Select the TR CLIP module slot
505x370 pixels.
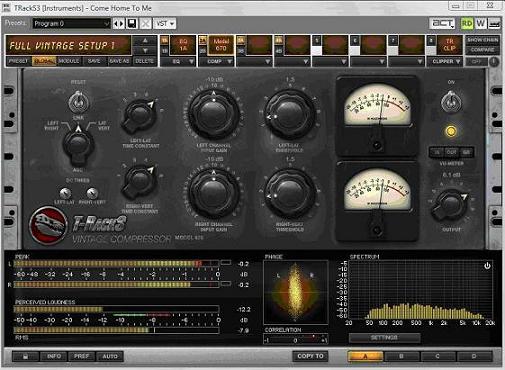point(449,45)
